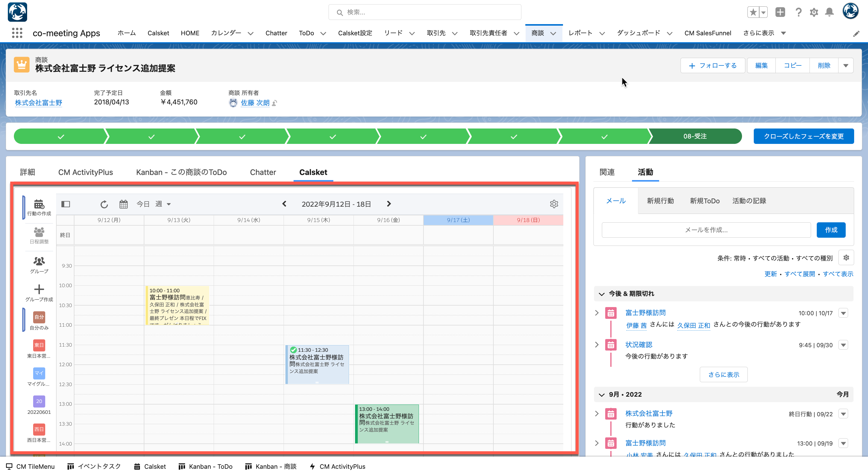Open the 13:00 - 14:00 green calendar event
Viewport: 868px width, 476px height.
tap(387, 424)
